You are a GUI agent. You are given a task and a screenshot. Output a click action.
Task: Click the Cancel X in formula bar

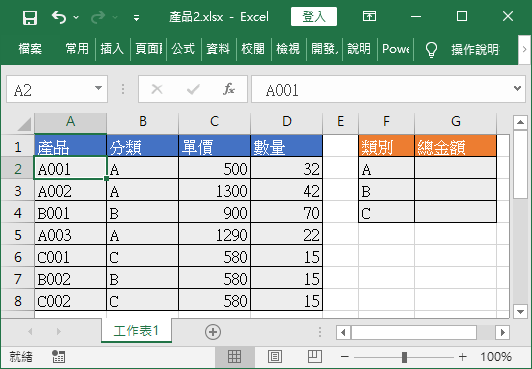point(157,90)
